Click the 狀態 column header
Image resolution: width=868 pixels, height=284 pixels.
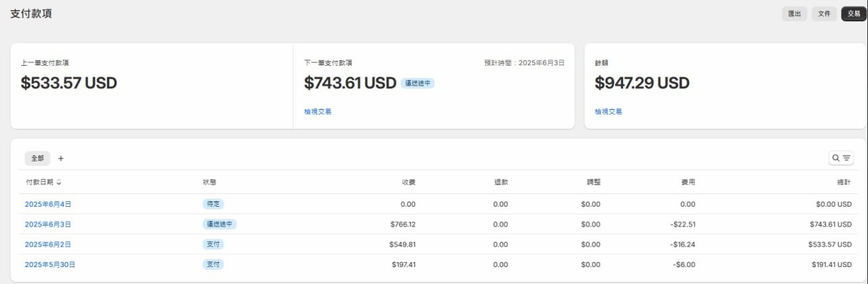point(210,182)
